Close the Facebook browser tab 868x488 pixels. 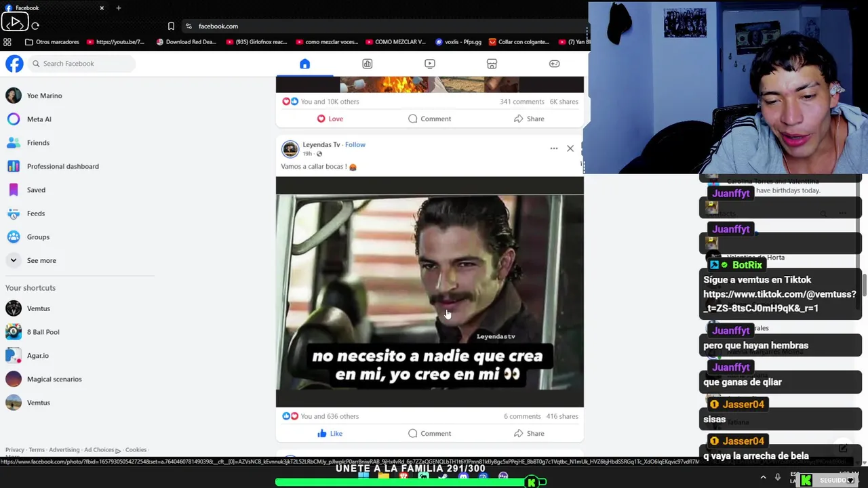click(x=102, y=8)
